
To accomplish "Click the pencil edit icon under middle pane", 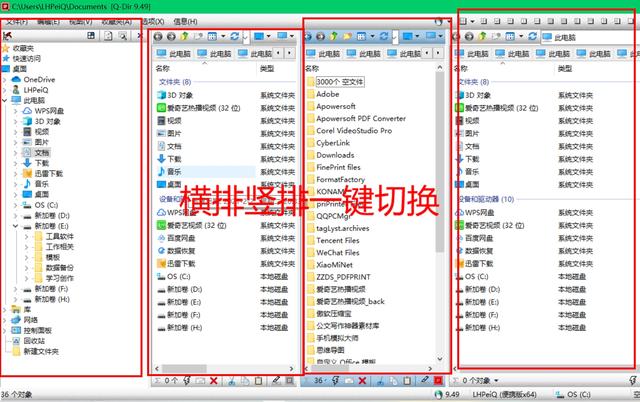I will (424, 380).
